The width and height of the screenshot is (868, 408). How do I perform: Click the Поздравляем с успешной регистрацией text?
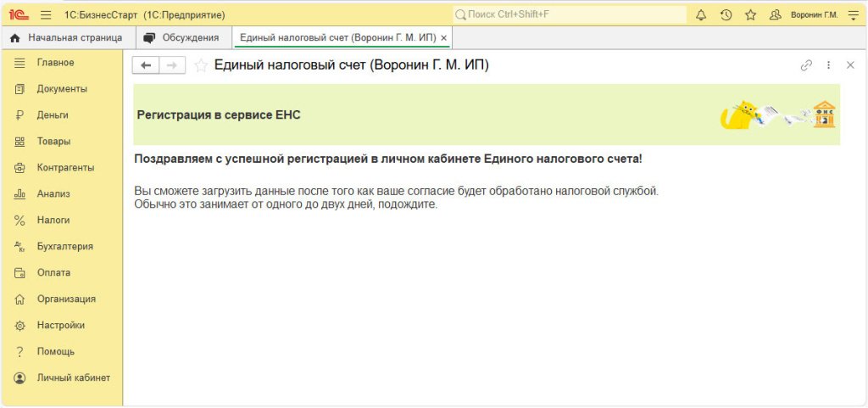point(388,159)
